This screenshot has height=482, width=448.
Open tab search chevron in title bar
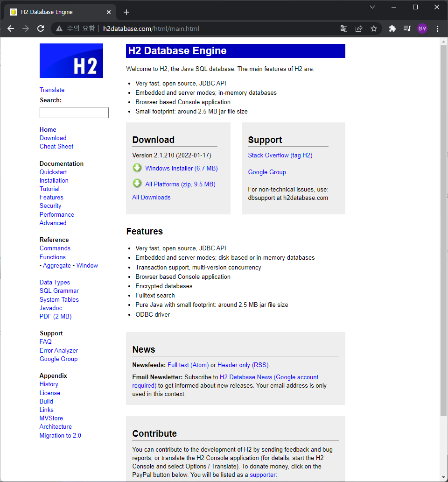tap(372, 7)
